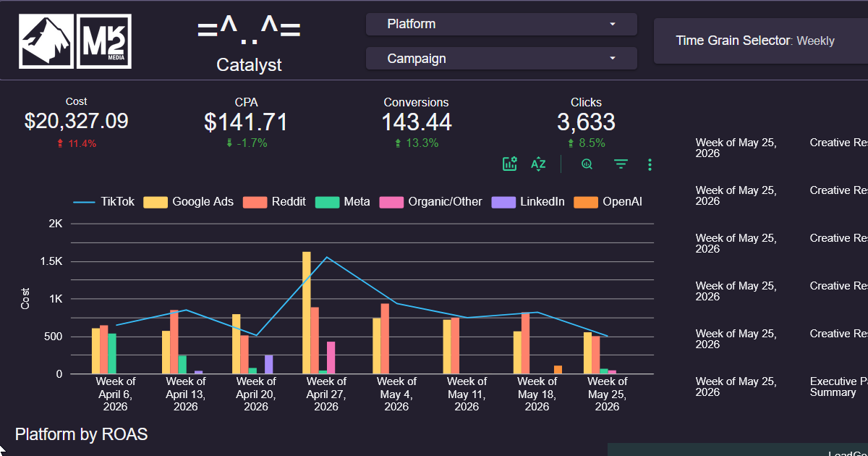Select the purple LinkedIn bar for April 20
Viewport: 868px width, 456px height.
[268, 364]
